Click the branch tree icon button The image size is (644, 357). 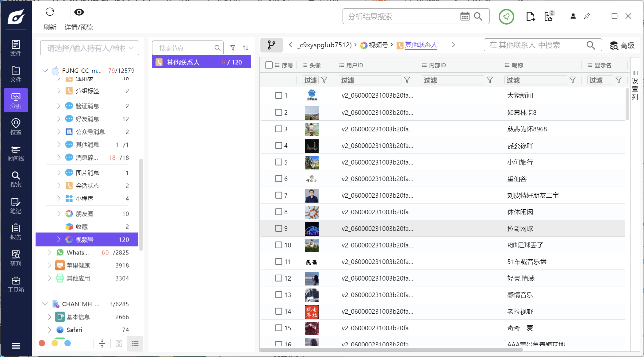click(271, 45)
